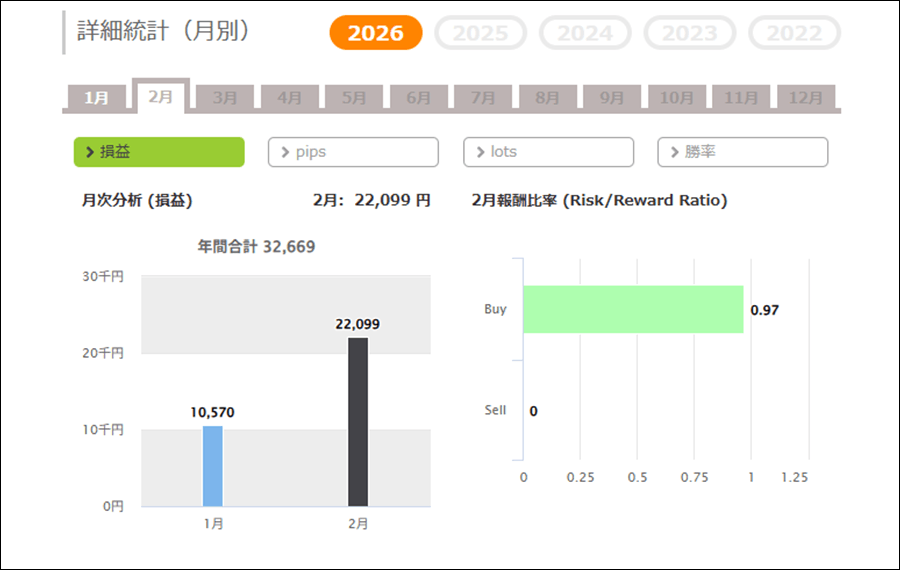Image resolution: width=900 pixels, height=570 pixels.
Task: Open the 2024 yearly statistics
Action: click(x=585, y=33)
